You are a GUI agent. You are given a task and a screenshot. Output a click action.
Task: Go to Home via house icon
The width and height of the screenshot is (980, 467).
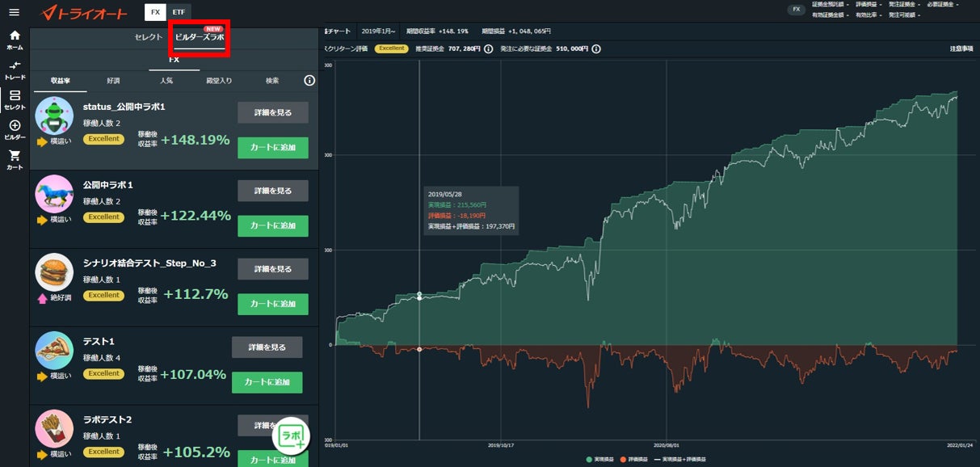coord(15,40)
